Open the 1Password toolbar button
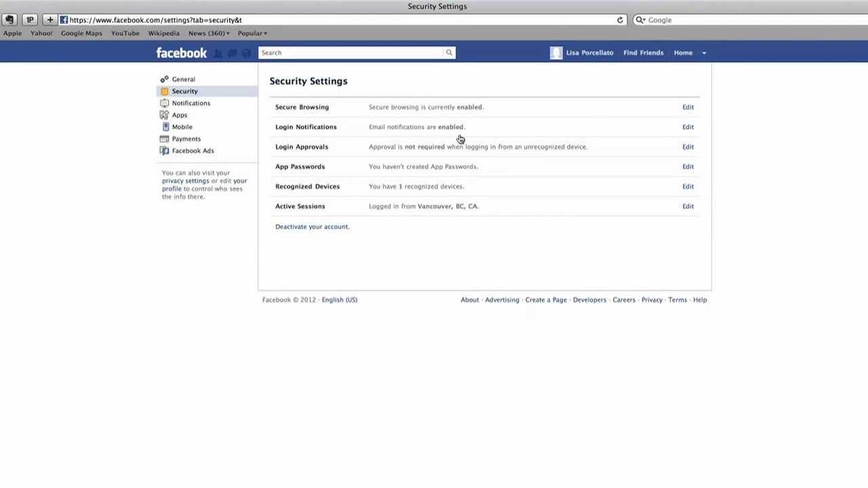 coord(30,20)
